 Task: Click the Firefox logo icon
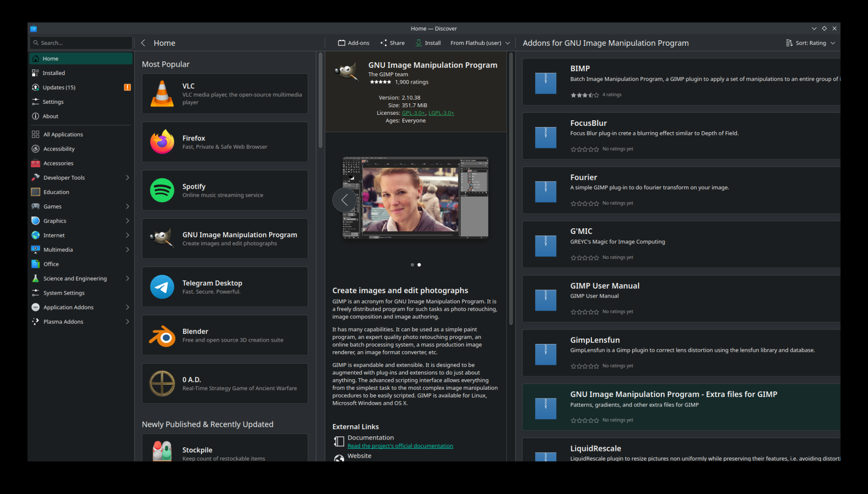tap(162, 142)
